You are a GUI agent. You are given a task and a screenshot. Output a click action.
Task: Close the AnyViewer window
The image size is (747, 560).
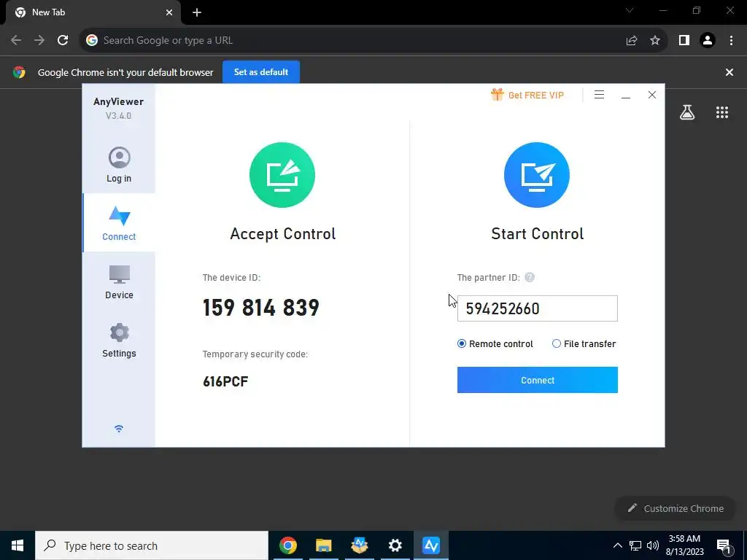tap(652, 95)
